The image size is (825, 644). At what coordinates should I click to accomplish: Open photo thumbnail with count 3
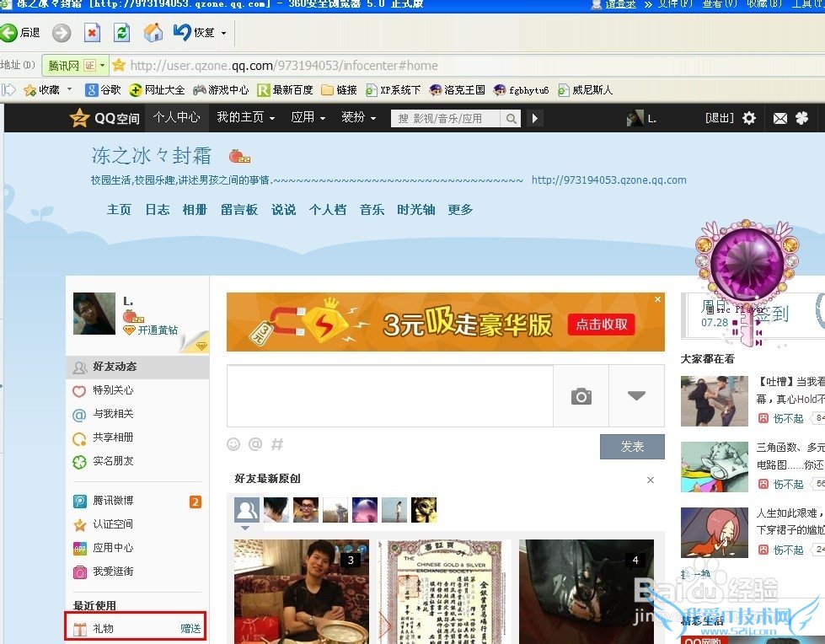click(302, 592)
